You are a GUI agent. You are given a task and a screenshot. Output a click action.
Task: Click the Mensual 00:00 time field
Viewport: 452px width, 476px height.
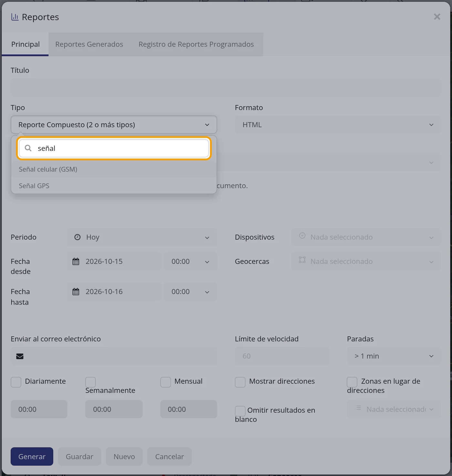pyautogui.click(x=189, y=409)
